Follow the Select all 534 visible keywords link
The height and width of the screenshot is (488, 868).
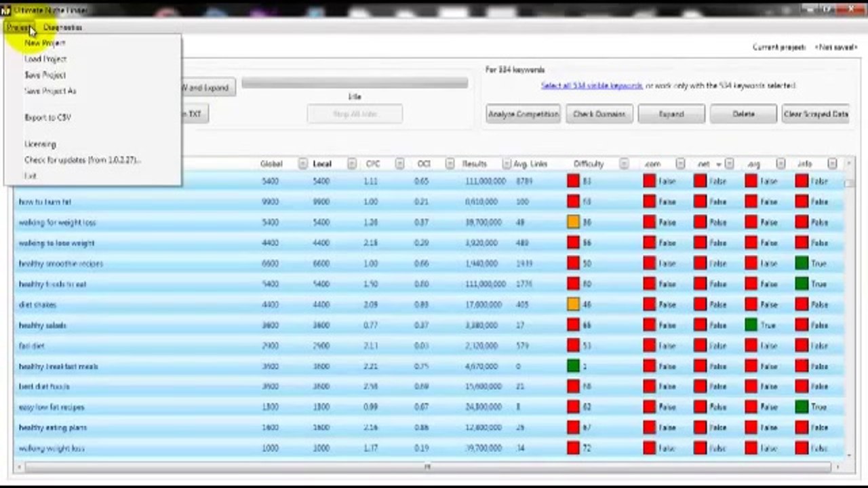tap(591, 85)
